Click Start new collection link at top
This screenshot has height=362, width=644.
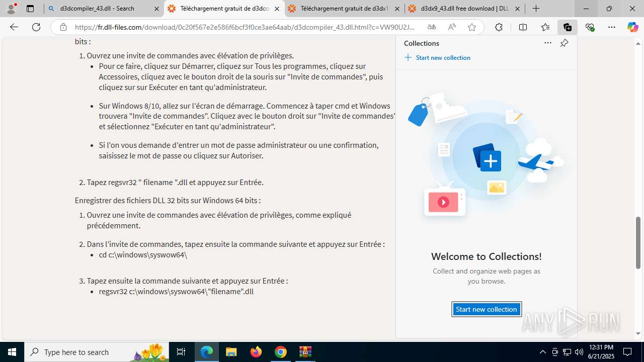tap(437, 58)
